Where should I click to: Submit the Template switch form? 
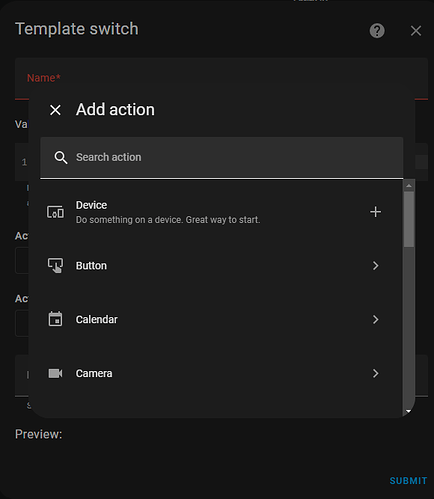coord(408,481)
